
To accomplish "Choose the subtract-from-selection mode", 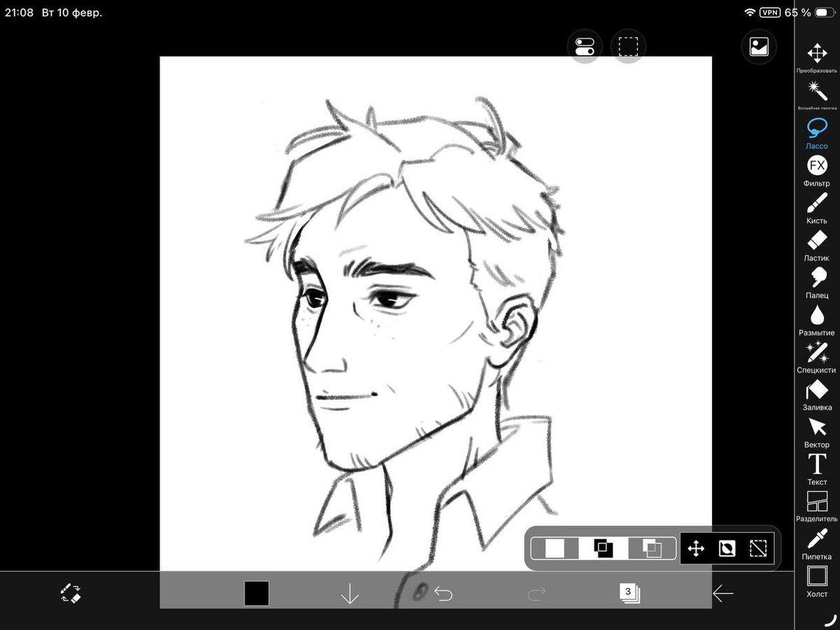I will [652, 548].
